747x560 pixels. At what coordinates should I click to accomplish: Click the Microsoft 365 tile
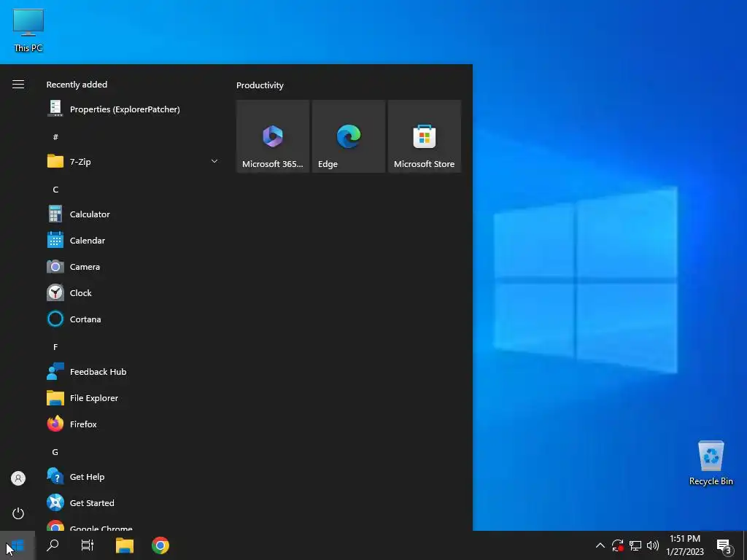tap(273, 136)
